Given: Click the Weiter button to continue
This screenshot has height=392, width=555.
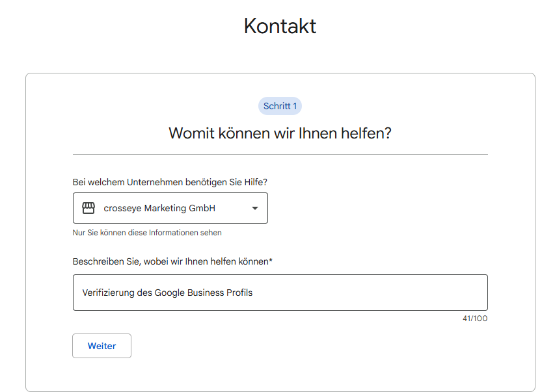Looking at the screenshot, I should (x=102, y=345).
